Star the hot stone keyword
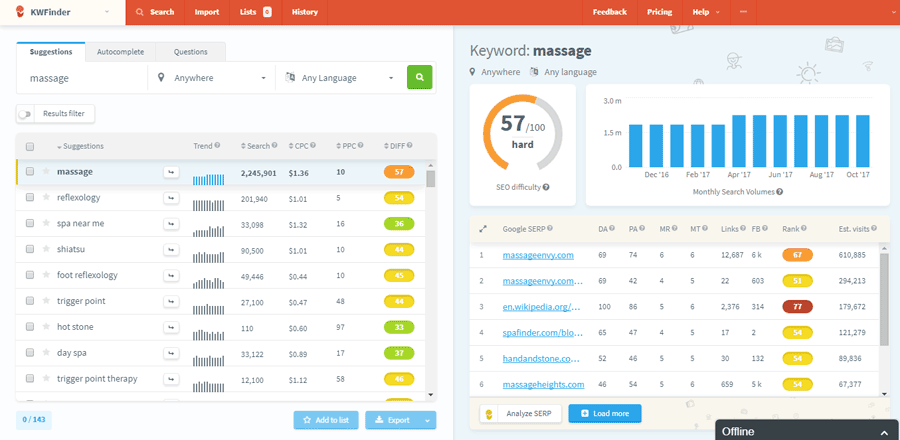900x440 pixels. [46, 326]
